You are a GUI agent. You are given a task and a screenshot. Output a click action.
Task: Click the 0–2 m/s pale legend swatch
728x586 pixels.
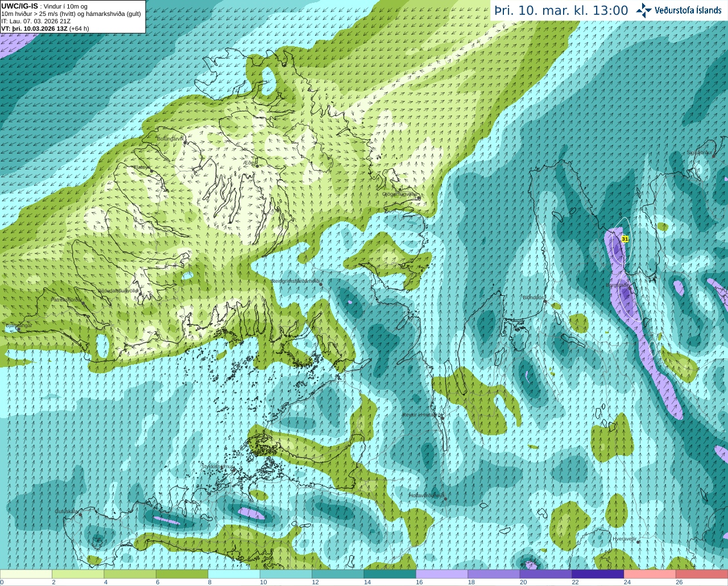[26, 574]
